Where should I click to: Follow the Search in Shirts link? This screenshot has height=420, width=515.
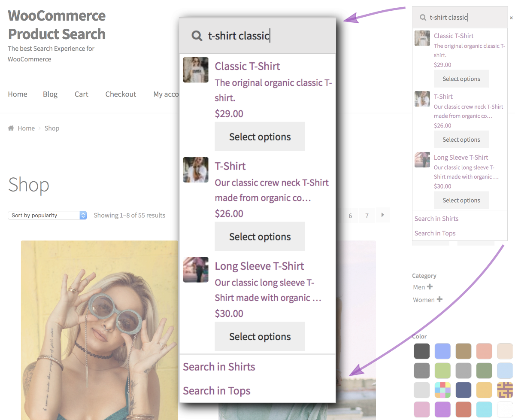(x=219, y=367)
